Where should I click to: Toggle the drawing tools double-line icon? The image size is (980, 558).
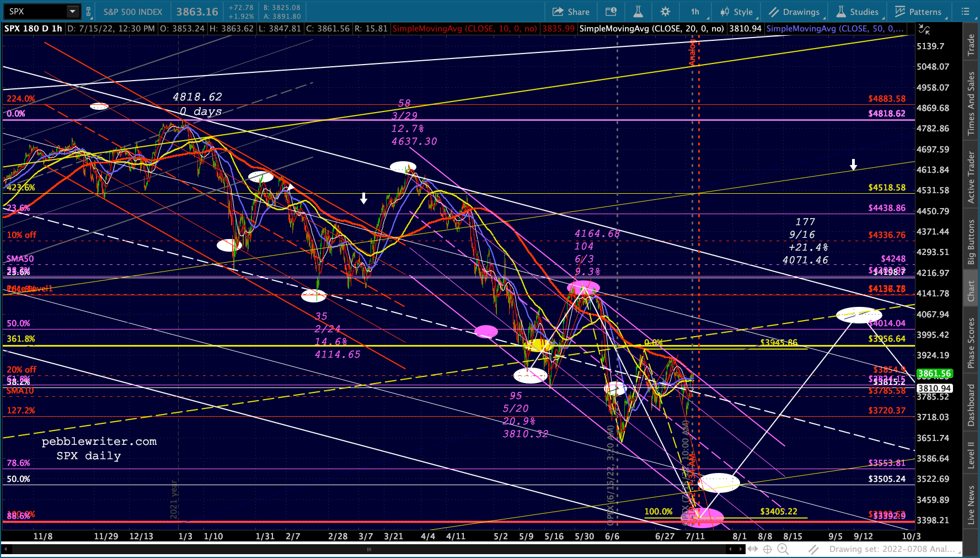(813, 549)
